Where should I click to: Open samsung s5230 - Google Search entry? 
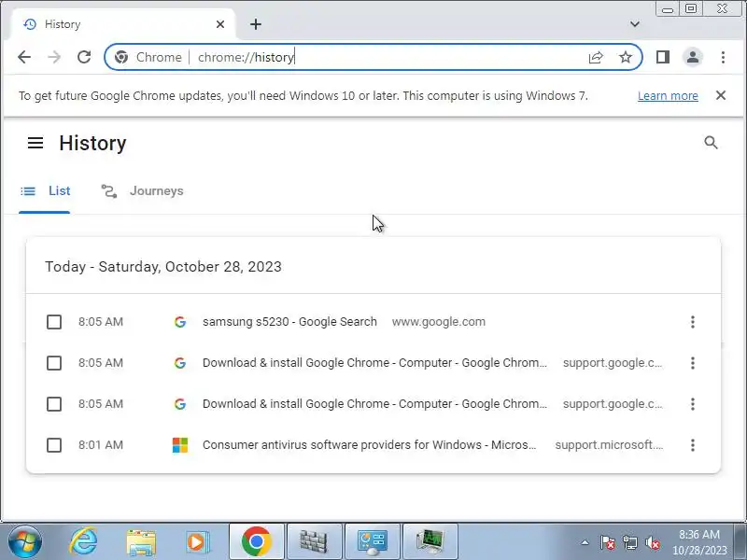click(289, 322)
